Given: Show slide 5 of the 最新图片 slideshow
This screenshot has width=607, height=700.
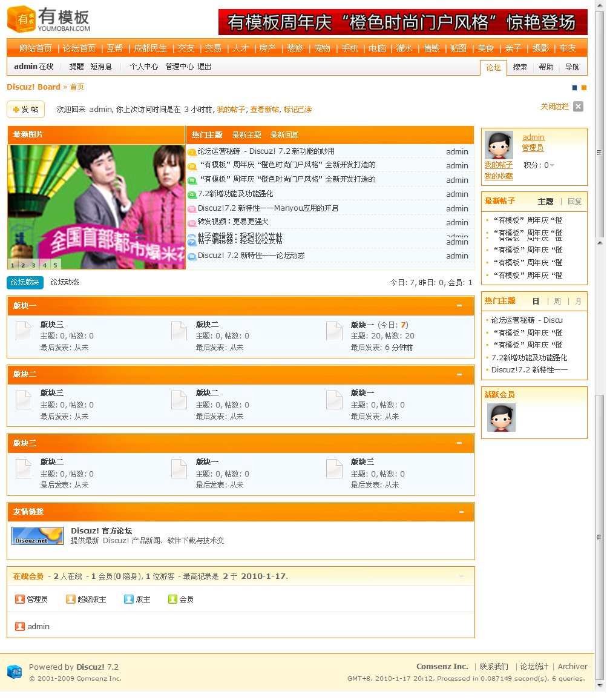Looking at the screenshot, I should [55, 265].
